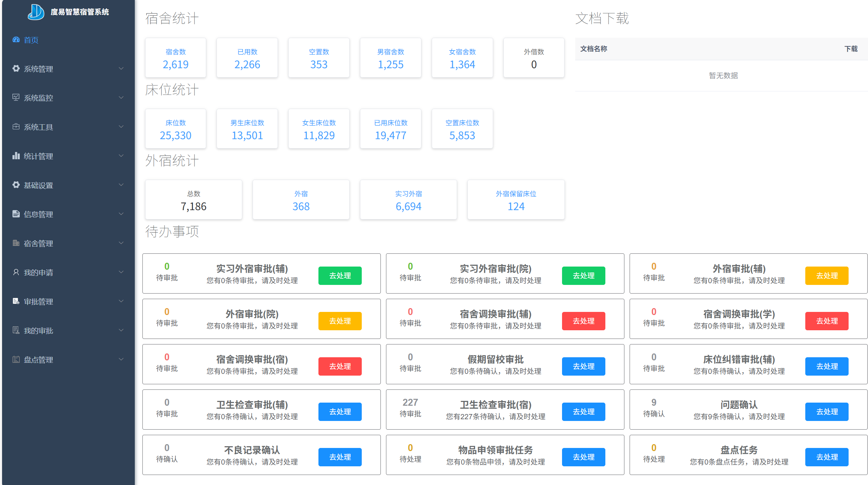This screenshot has width=868, height=485.
Task: Click the bar chart icon for 统计管理
Action: [16, 156]
